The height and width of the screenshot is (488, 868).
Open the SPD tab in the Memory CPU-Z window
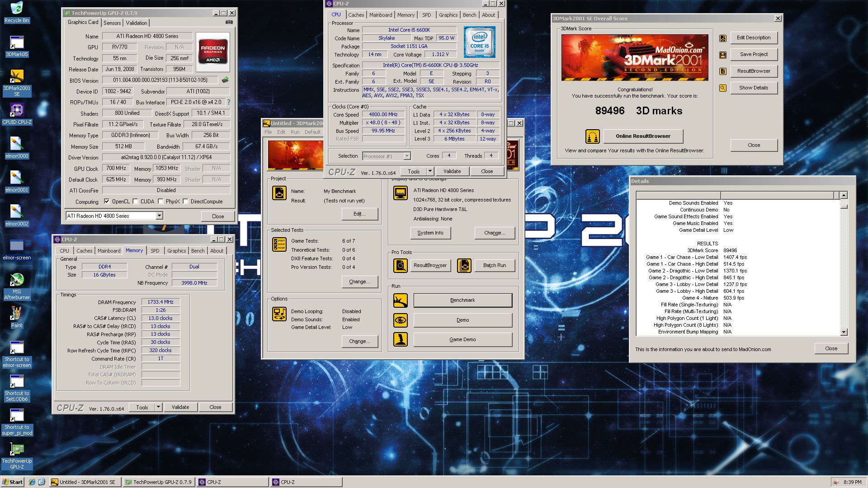pos(155,251)
